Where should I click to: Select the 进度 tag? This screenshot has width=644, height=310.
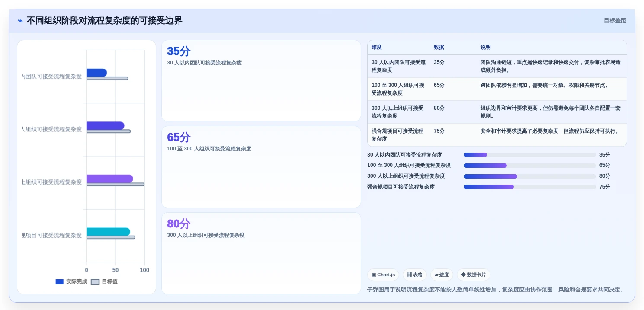click(x=442, y=275)
